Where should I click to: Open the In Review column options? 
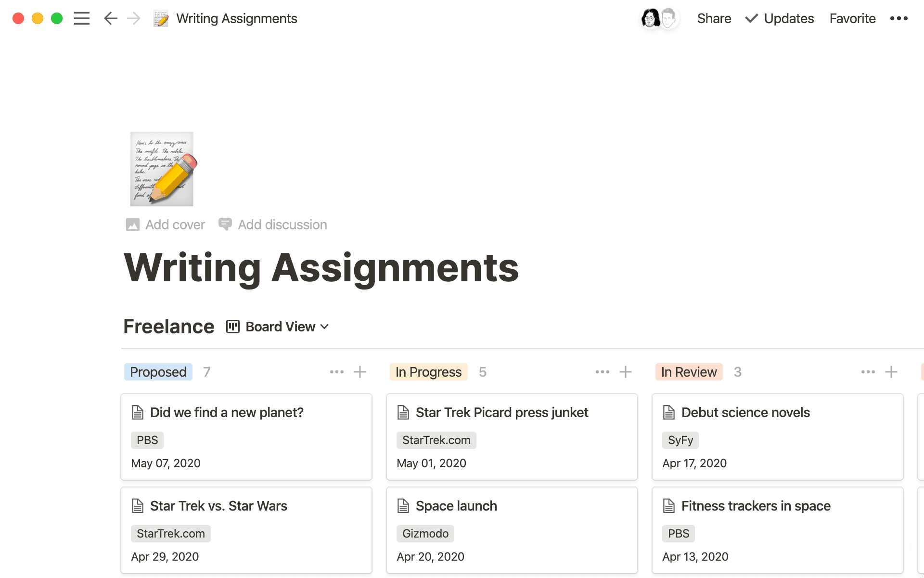[x=868, y=372]
